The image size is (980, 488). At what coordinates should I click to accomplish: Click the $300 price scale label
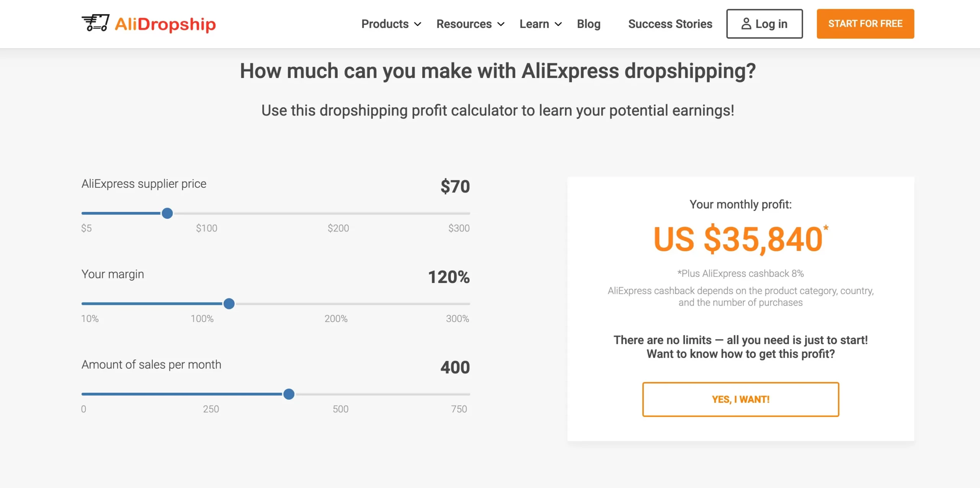tap(459, 228)
